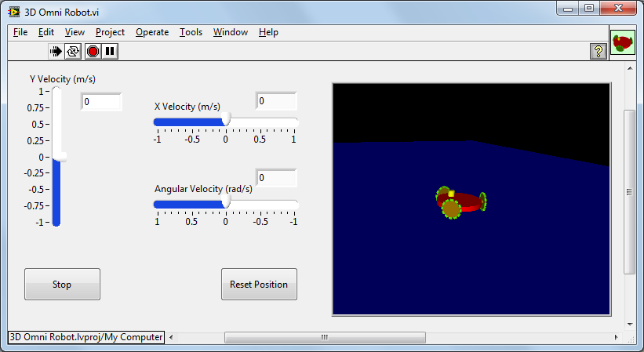The width and height of the screenshot is (644, 352).
Task: Click the Y Velocity vertical slider handle
Action: pos(56,157)
